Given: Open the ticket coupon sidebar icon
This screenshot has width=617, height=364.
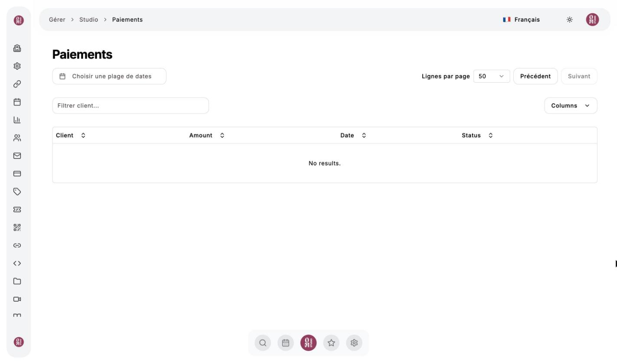Looking at the screenshot, I should [17, 210].
